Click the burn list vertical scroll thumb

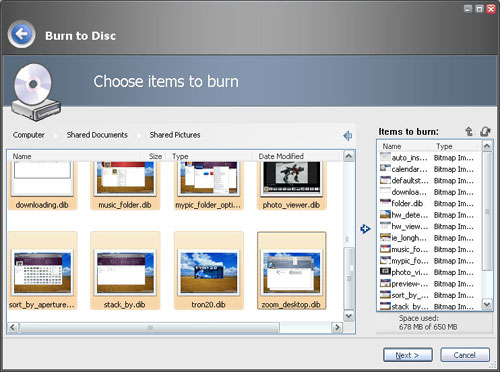point(487,211)
